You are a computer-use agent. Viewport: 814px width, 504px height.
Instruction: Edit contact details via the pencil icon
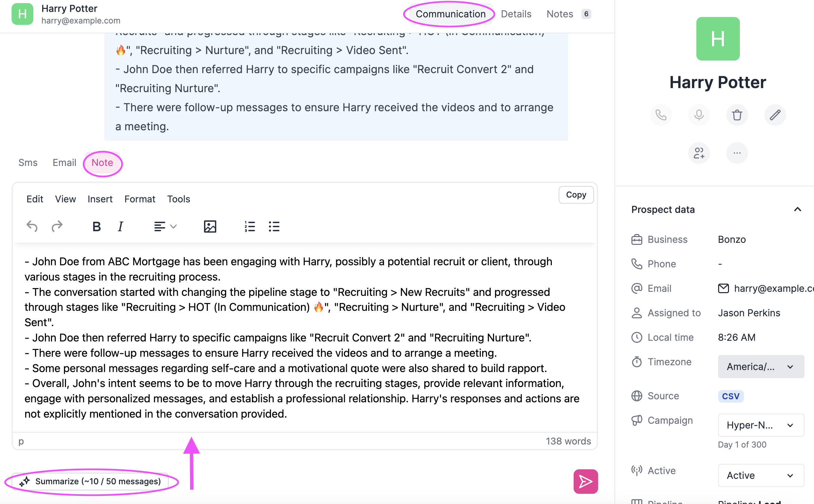[775, 115]
